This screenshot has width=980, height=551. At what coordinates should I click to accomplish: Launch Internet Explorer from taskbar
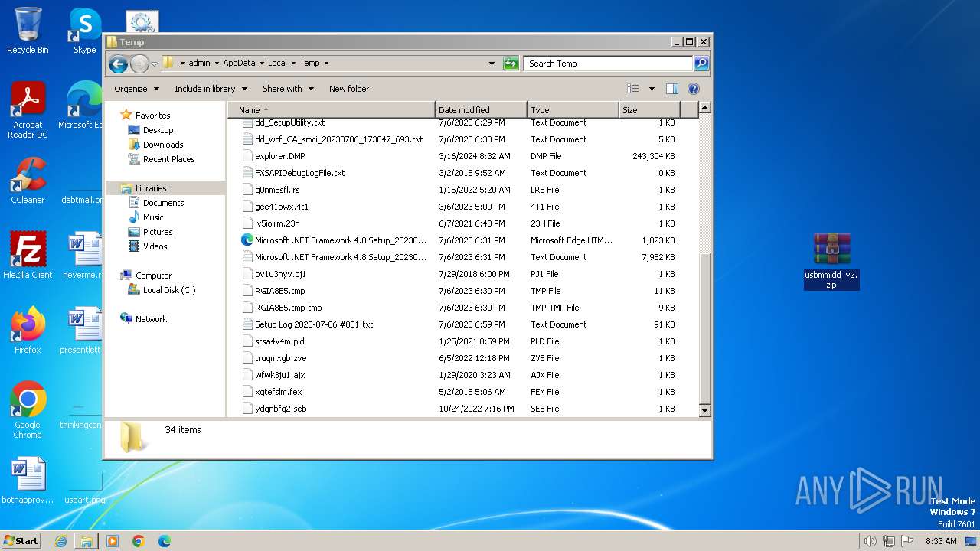(x=60, y=541)
